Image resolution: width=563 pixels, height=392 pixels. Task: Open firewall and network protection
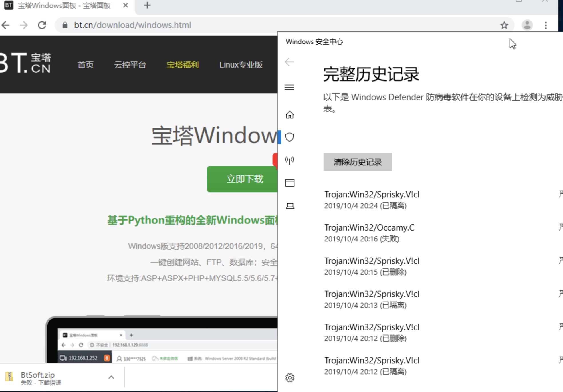click(290, 160)
